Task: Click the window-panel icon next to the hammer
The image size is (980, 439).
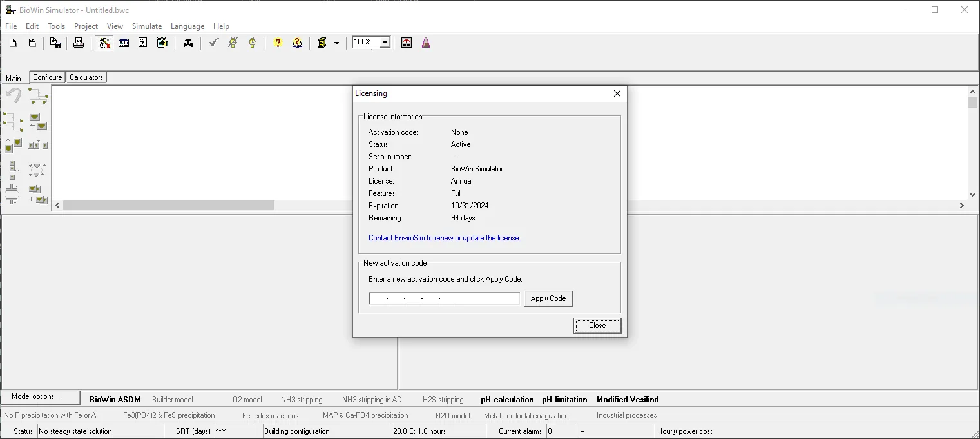Action: coord(124,43)
